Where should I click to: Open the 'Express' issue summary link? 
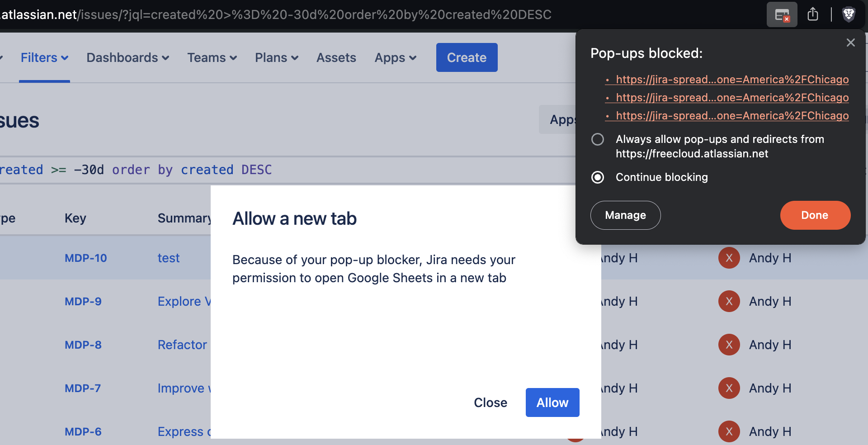coord(184,432)
